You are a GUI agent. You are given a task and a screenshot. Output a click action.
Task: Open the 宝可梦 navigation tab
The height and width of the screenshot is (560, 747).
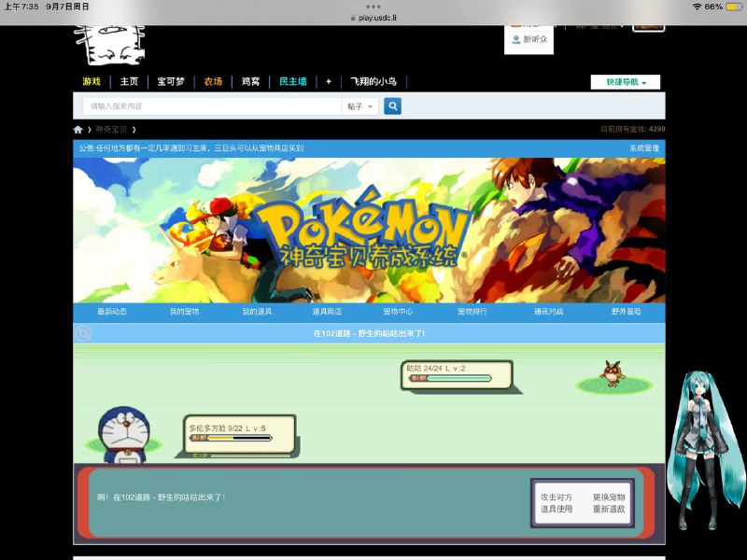click(x=171, y=82)
